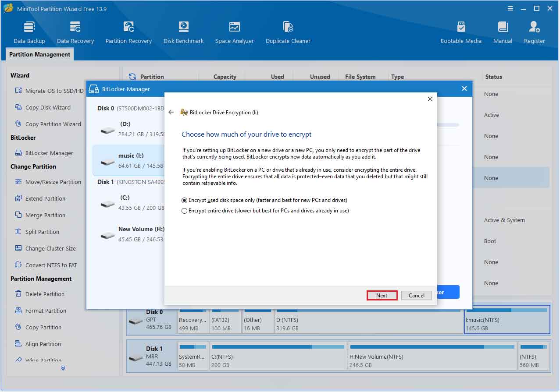Click the 'Active & System' status cell
Screen dimensions: 560x392
click(x=504, y=220)
